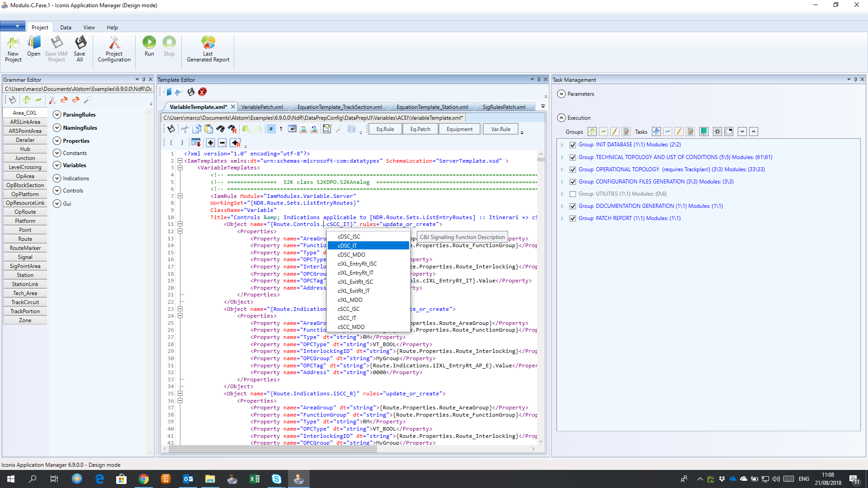Click the green undo arrow icon
The width and height of the screenshot is (868, 488).
click(246, 129)
